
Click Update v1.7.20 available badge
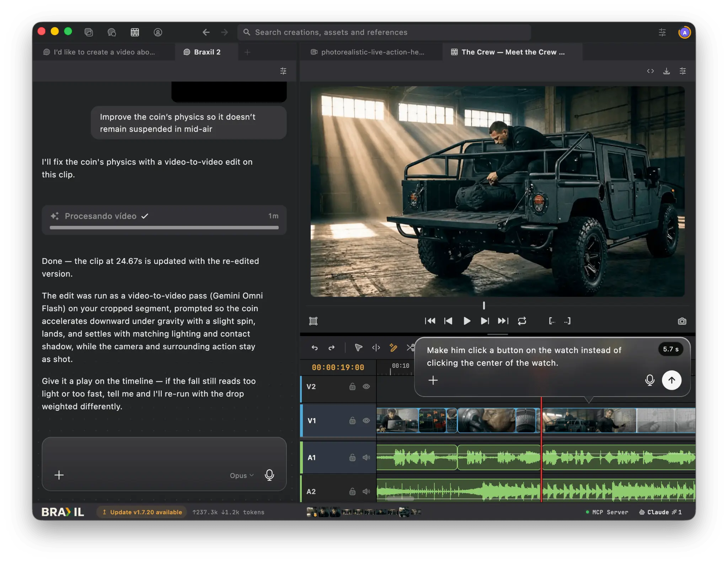142,512
